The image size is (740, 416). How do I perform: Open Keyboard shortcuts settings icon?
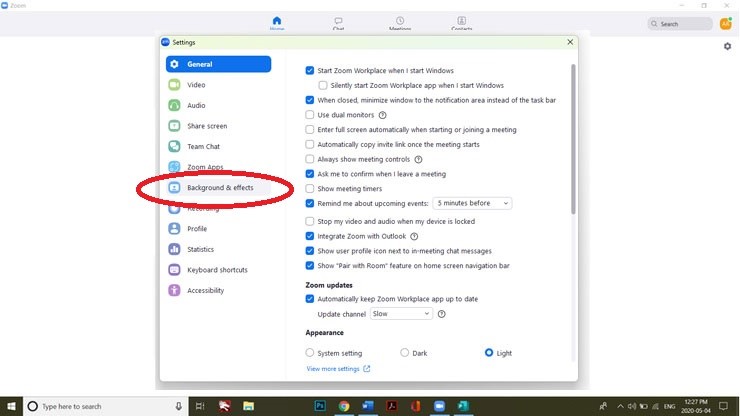pos(174,270)
